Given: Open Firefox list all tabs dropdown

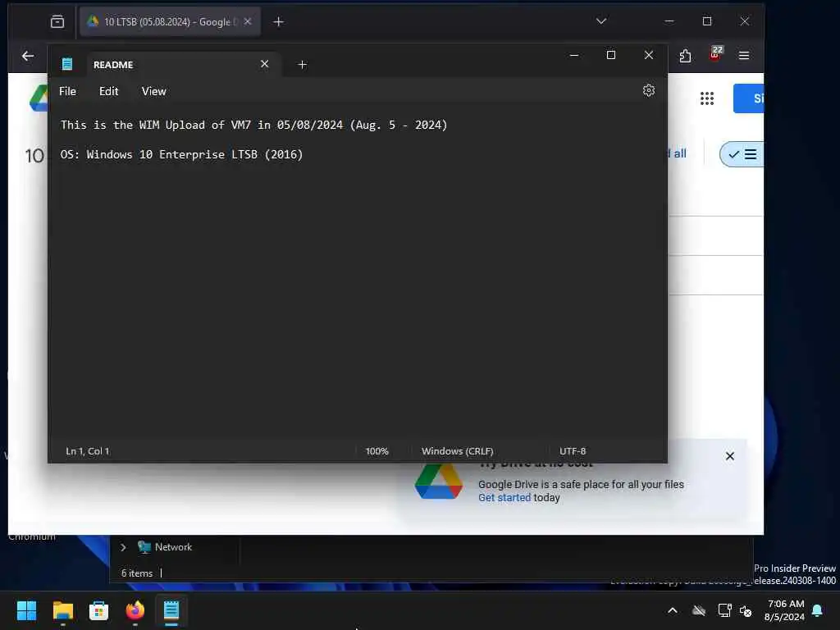Looking at the screenshot, I should (601, 21).
